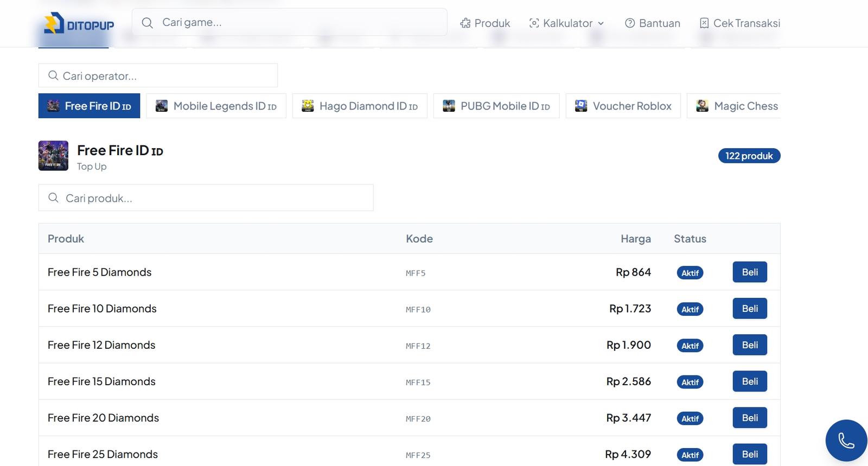Screen dimensions: 868x466
Task: Expand the Kalkulator dropdown menu
Action: 567,23
